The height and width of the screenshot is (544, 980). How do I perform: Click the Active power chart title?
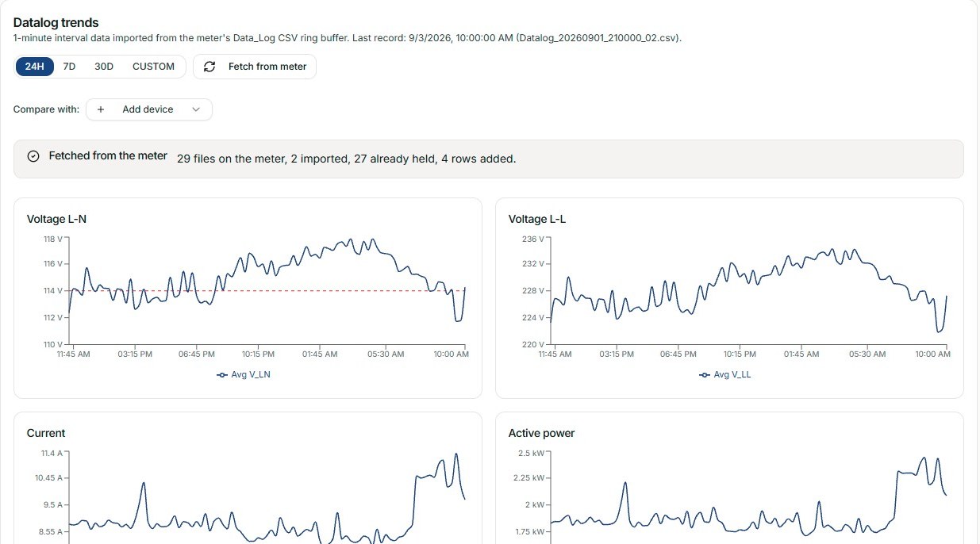pos(541,433)
